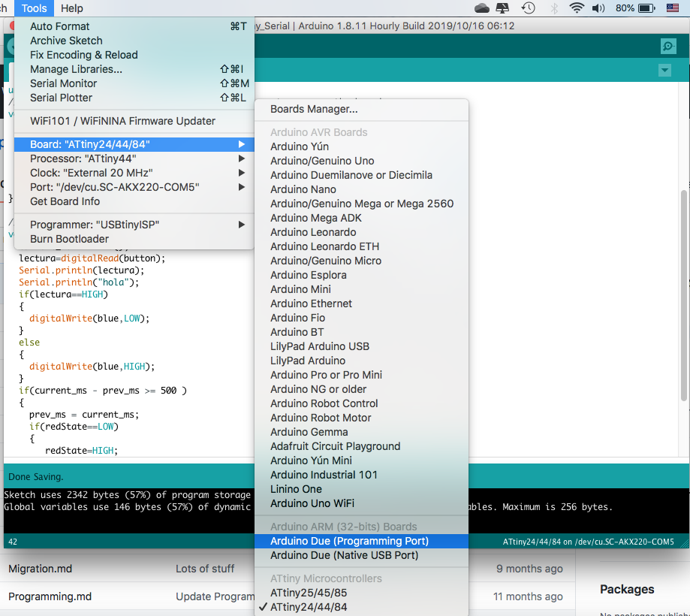Image resolution: width=690 pixels, height=616 pixels.
Task: Open the AirPlay display menu bar icon
Action: click(502, 8)
